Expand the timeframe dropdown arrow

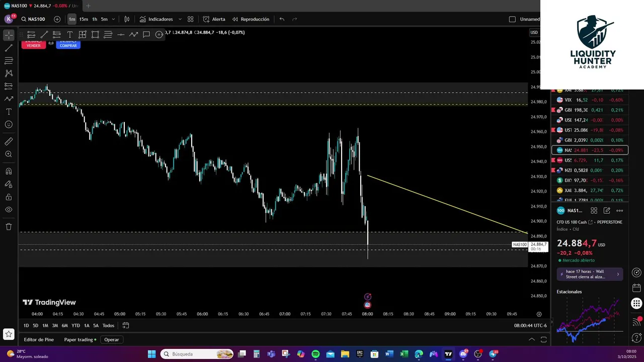[x=113, y=19]
